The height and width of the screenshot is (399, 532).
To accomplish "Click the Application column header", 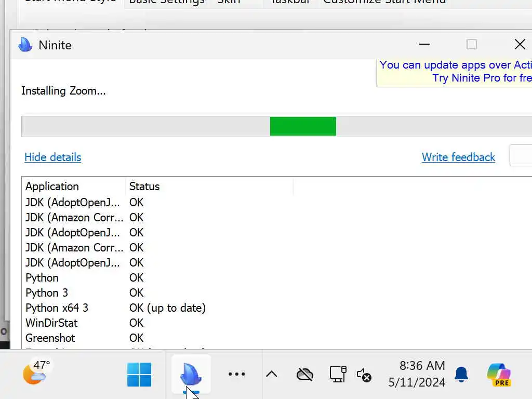I will [x=74, y=187].
